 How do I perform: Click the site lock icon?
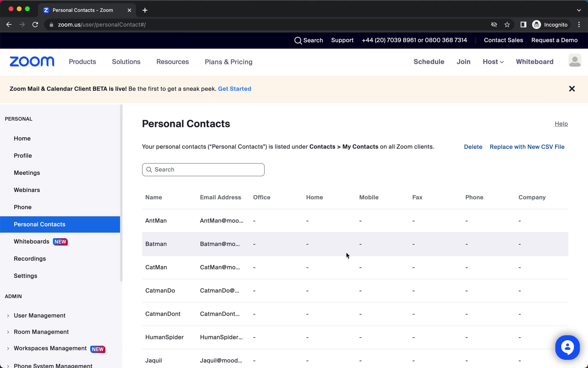click(x=51, y=25)
